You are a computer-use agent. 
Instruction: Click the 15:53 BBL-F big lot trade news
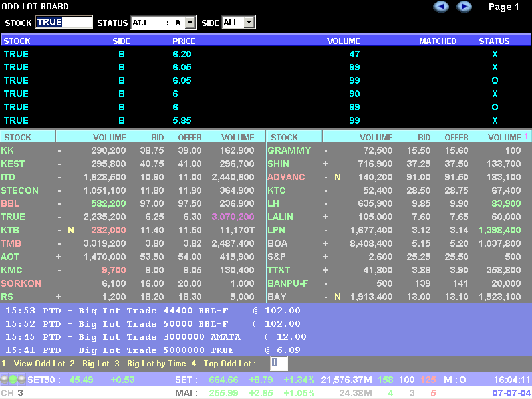pos(153,311)
